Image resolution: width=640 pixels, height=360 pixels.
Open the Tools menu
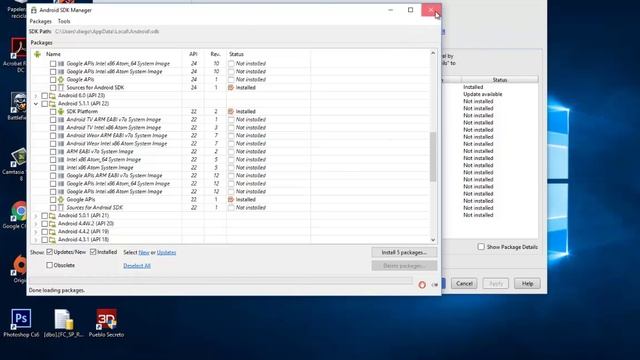point(64,21)
